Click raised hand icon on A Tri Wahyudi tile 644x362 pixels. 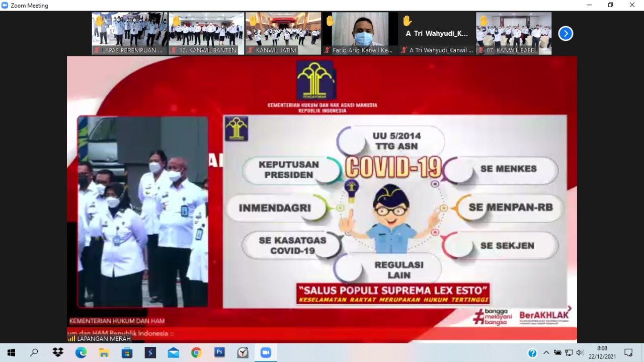tap(407, 21)
